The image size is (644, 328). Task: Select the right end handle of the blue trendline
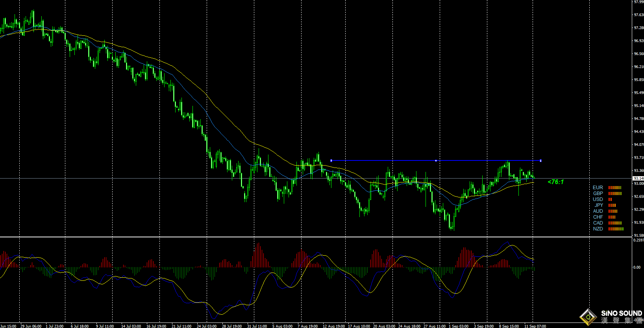[540, 160]
